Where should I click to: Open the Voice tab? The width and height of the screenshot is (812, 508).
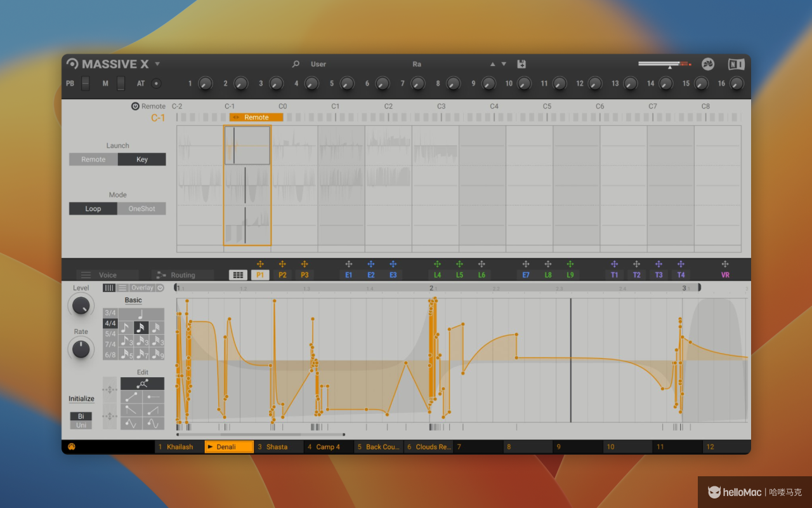point(107,275)
